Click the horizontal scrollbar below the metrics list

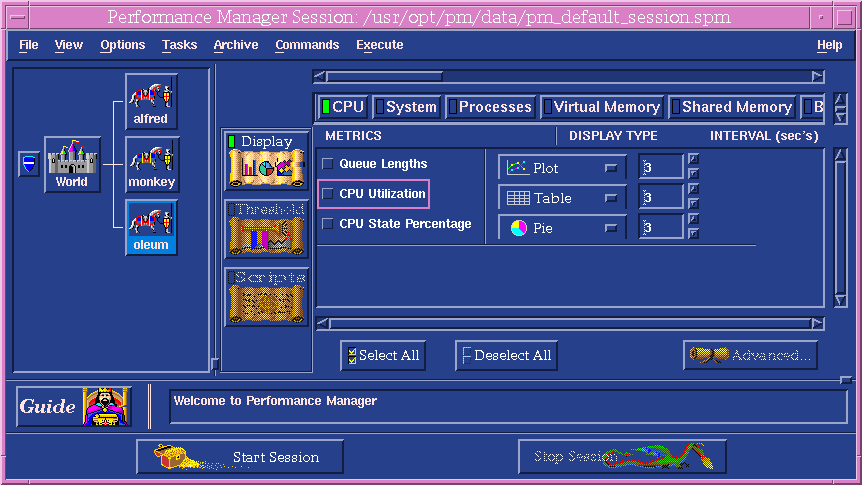click(568, 323)
